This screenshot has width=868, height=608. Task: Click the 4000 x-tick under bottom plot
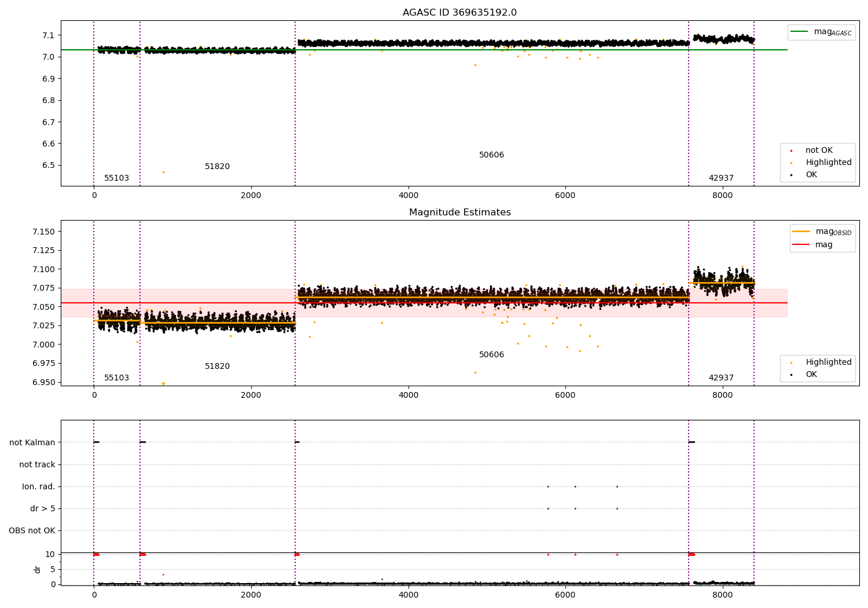click(x=409, y=595)
